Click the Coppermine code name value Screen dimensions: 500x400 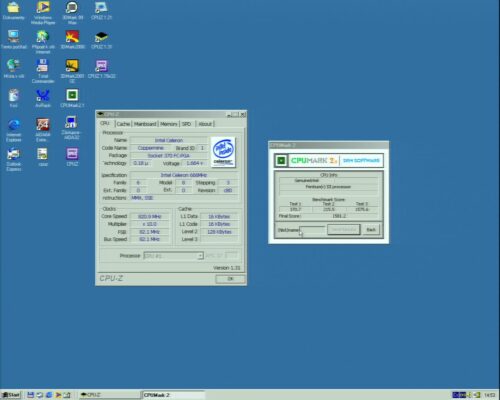point(151,148)
